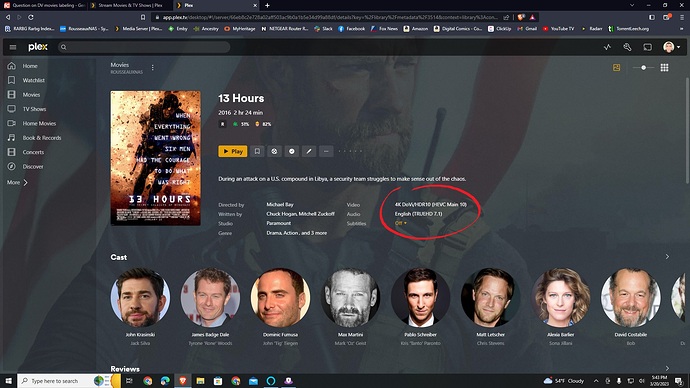690x388 pixels.
Task: Switch to 'Stream Movies & TV Shows' browser tab
Action: tap(130, 5)
